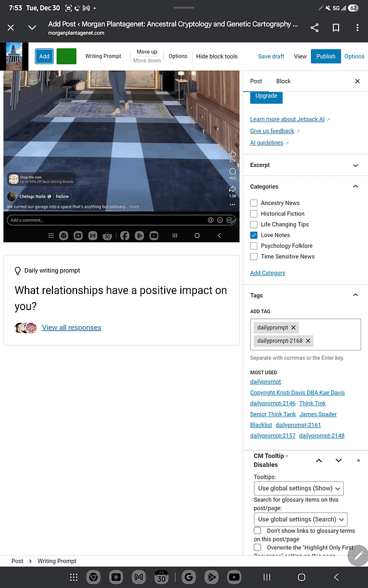Expand the Excerpt panel

pyautogui.click(x=355, y=165)
